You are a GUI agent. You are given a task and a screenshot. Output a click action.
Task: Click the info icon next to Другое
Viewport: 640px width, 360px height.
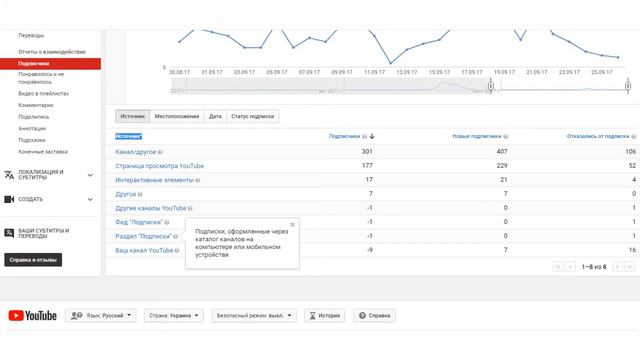[x=140, y=194]
